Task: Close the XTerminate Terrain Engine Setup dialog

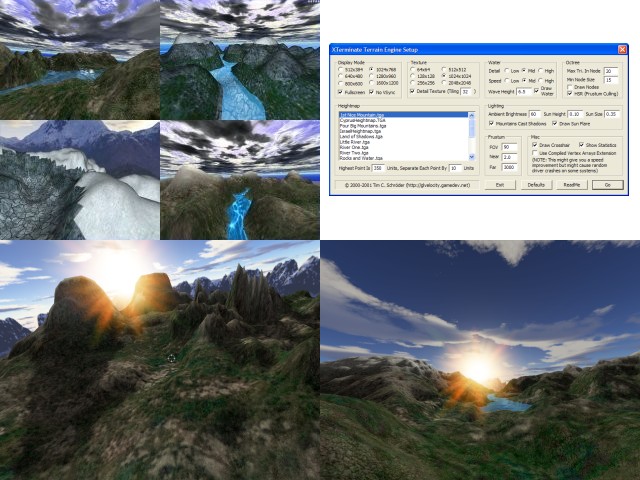Action: click(x=622, y=49)
